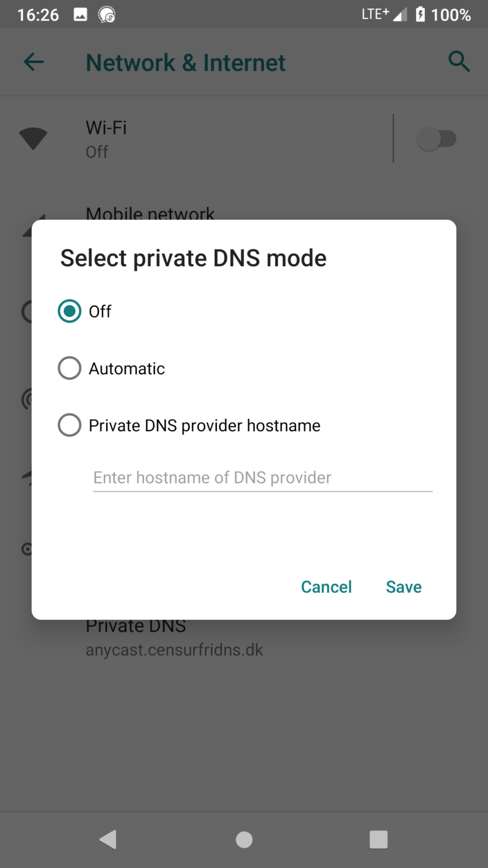Open the Mobile network settings entry
The image size is (488, 868).
click(150, 214)
